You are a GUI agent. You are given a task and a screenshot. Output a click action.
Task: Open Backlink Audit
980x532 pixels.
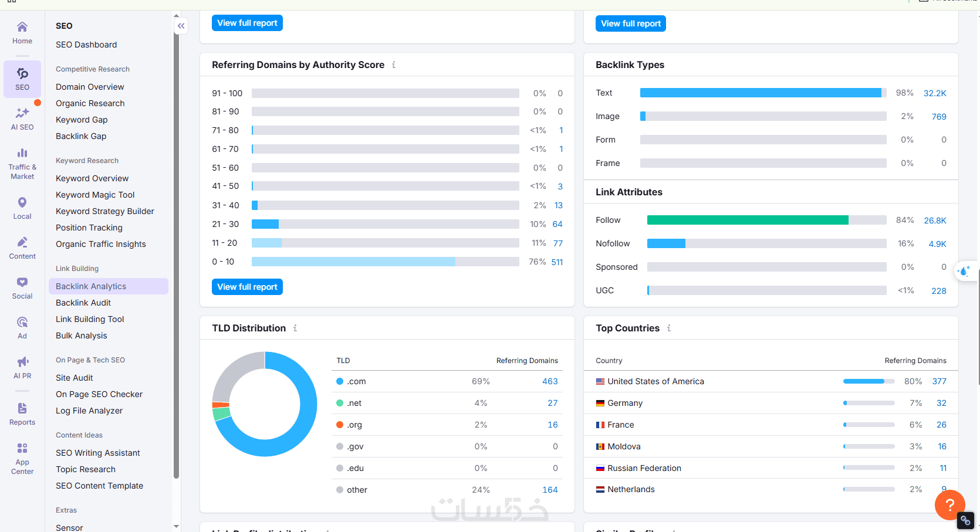[83, 303]
